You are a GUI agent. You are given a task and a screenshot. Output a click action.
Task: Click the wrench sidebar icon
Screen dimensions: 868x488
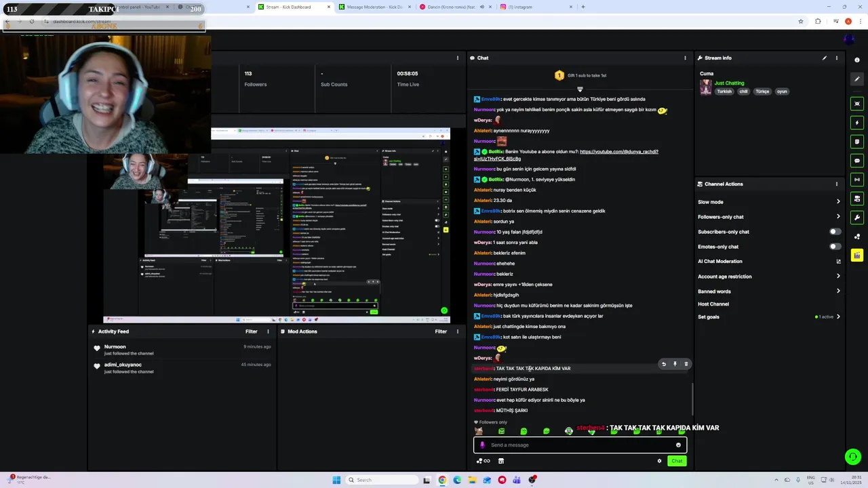tap(857, 218)
